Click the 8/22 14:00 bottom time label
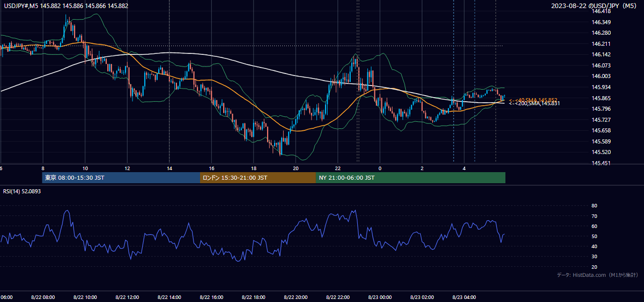Viewport: 644px width, 302px height. pos(169,297)
